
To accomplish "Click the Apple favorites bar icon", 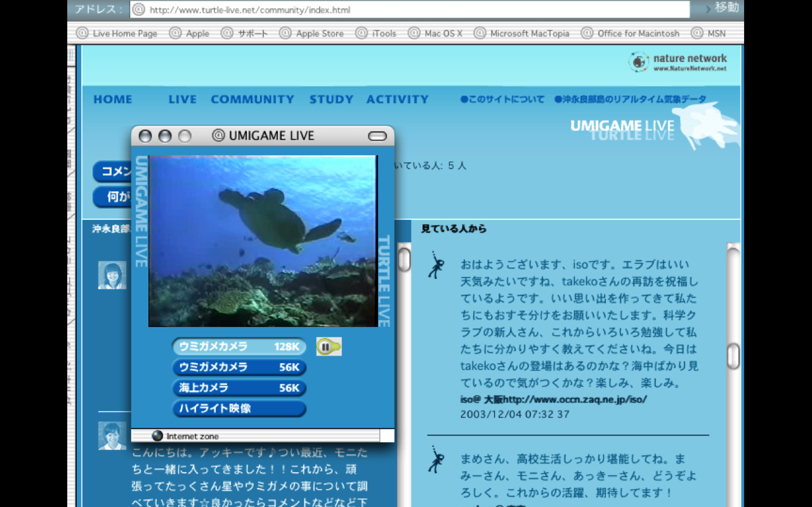I will [175, 33].
